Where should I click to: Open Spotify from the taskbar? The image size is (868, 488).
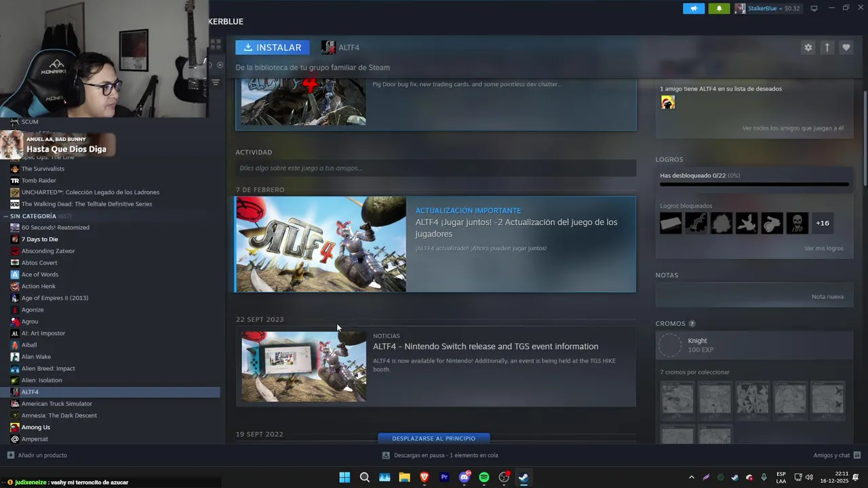484,477
